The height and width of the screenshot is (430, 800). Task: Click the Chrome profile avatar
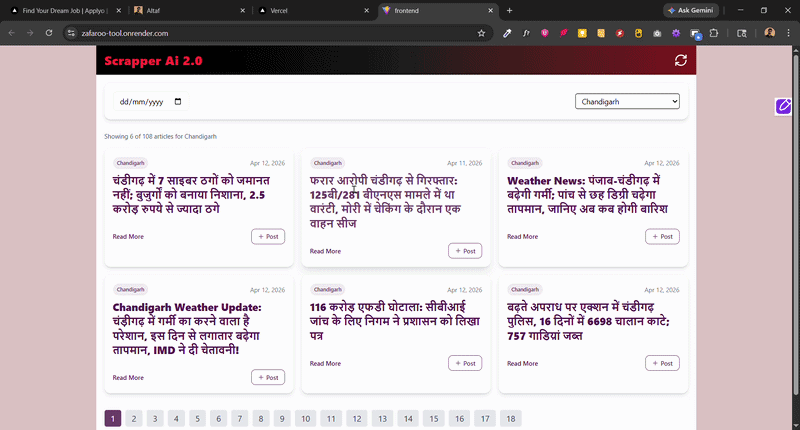(x=769, y=33)
